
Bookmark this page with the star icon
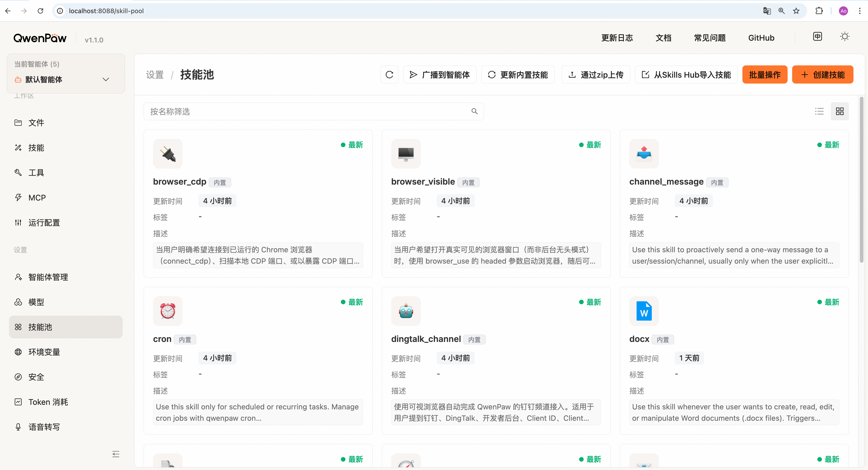(796, 11)
